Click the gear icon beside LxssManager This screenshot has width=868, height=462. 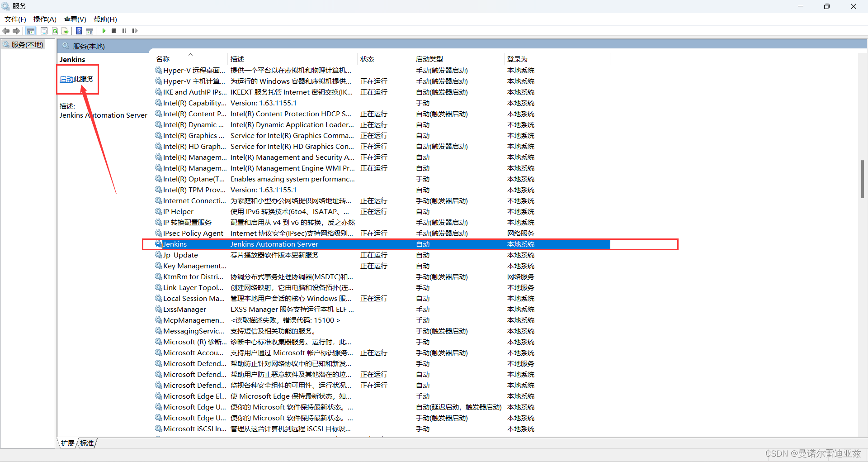coord(159,309)
